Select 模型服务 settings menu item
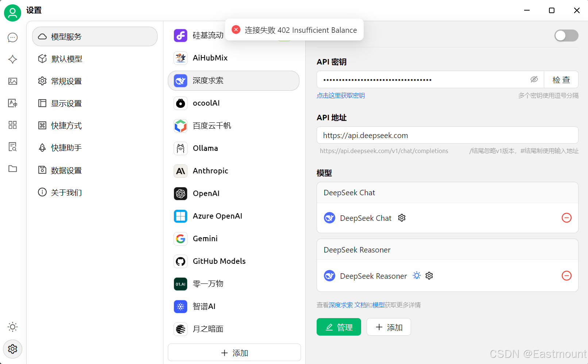Image resolution: width=588 pixels, height=364 pixels. coord(95,36)
